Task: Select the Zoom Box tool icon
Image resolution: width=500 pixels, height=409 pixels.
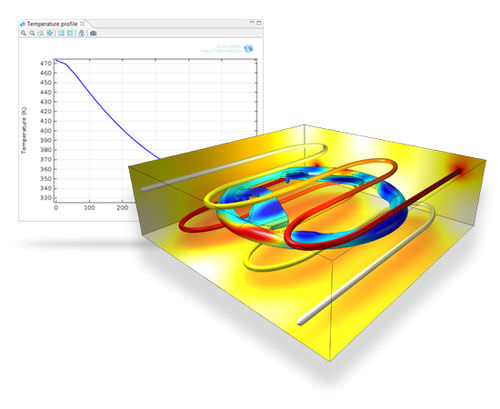Action: coord(41,33)
